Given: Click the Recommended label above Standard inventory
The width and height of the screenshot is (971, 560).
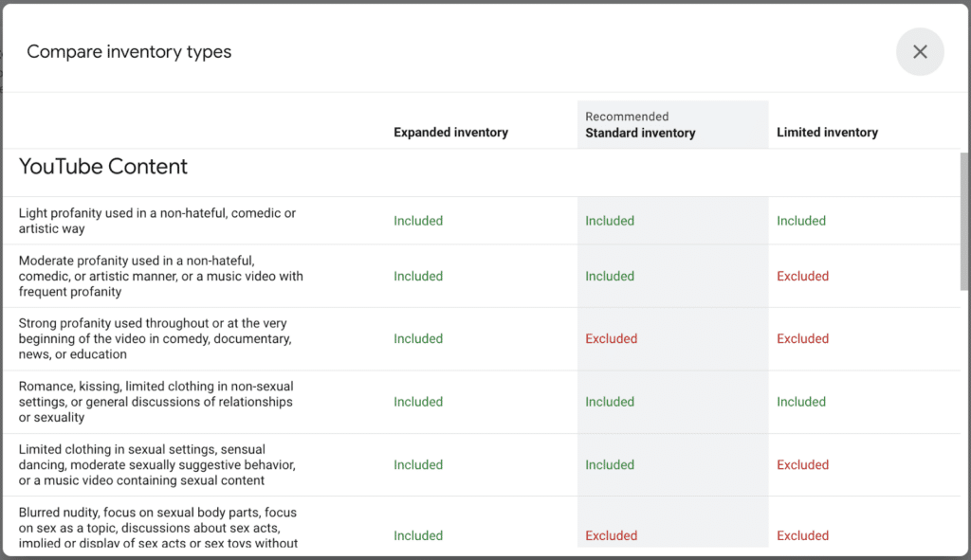Looking at the screenshot, I should click(627, 117).
